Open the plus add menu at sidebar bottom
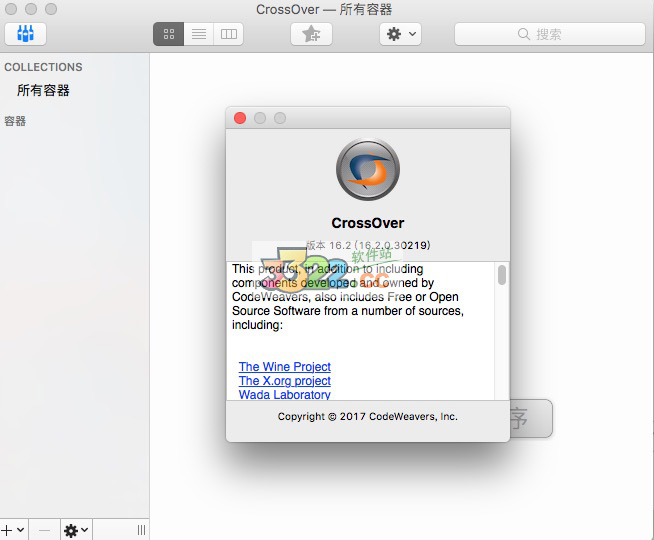654x540 pixels. coord(13,530)
